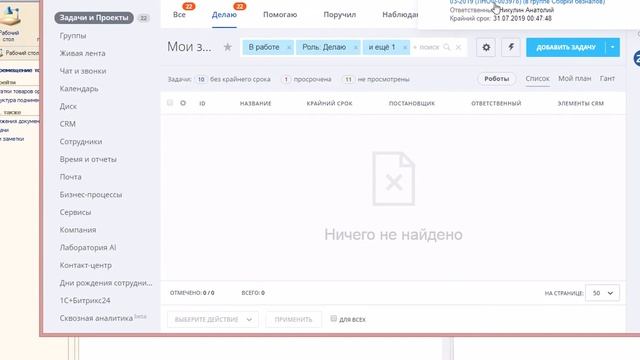Open 'Календарь' in sidebar
The image size is (640, 360).
pyautogui.click(x=79, y=89)
